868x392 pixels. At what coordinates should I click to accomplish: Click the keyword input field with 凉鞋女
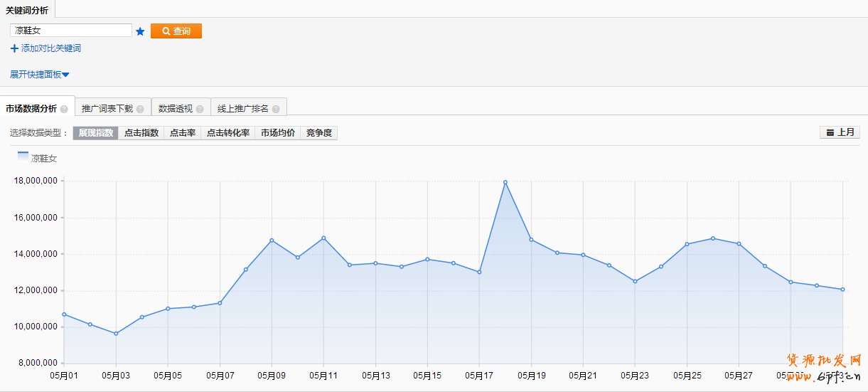click(x=71, y=31)
